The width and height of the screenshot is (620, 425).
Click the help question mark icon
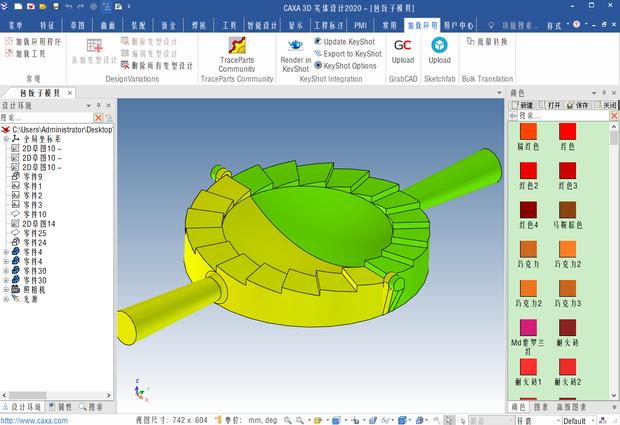click(x=577, y=24)
